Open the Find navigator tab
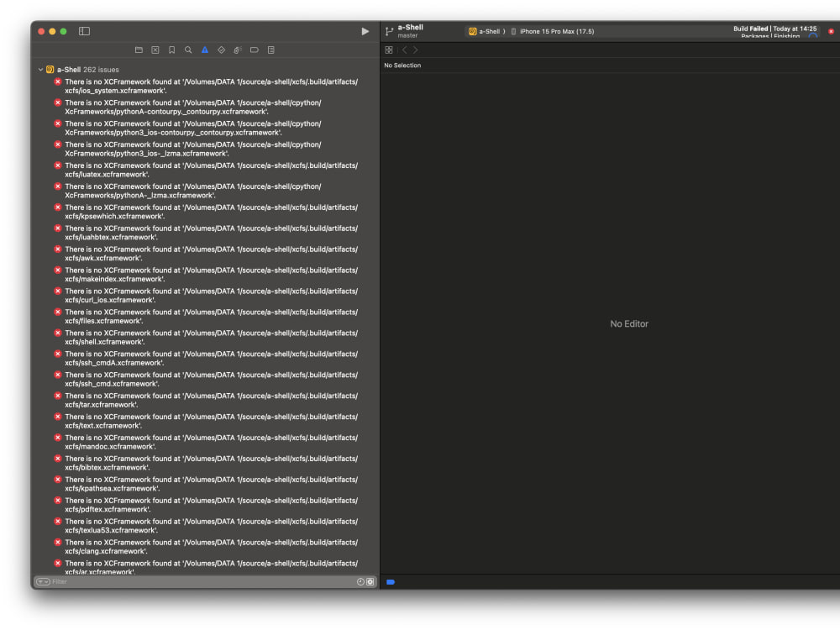This screenshot has width=840, height=630. tap(188, 50)
